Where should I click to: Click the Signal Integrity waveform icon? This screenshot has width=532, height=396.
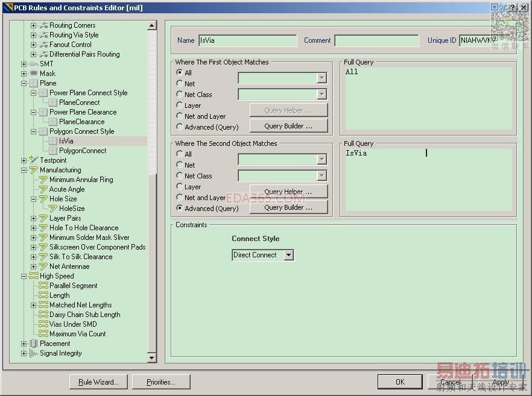[x=33, y=353]
